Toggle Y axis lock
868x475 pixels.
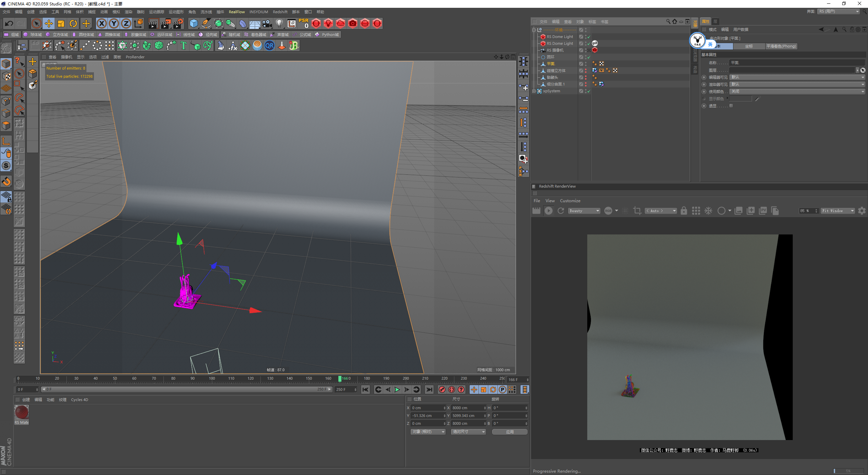(x=114, y=23)
